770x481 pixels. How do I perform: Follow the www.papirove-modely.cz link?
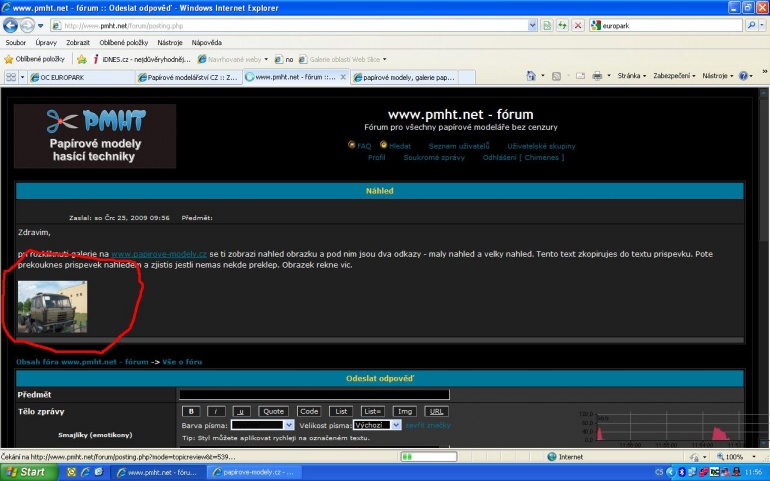(159, 254)
